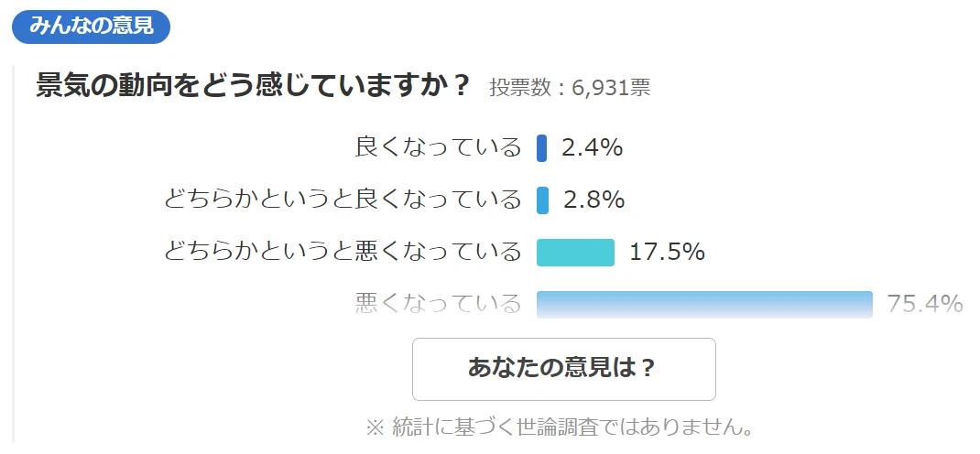Click the 2.8% percentage value
This screenshot has height=454, width=980.
pyautogui.click(x=593, y=200)
